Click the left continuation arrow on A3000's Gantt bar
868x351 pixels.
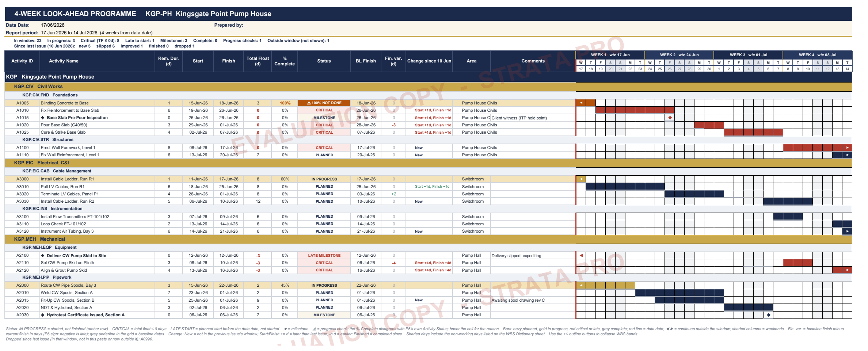tap(581, 179)
